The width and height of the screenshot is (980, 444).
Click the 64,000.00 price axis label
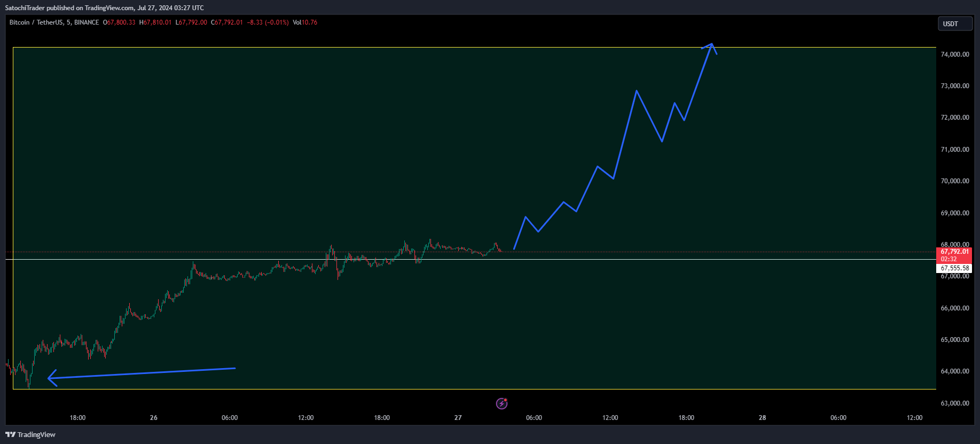955,371
